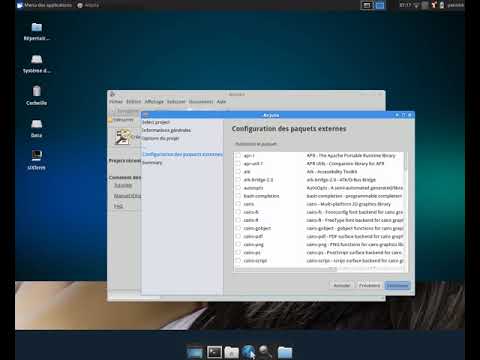Open the Corbeille trash icon on desktop
480x360 pixels.
(37, 95)
